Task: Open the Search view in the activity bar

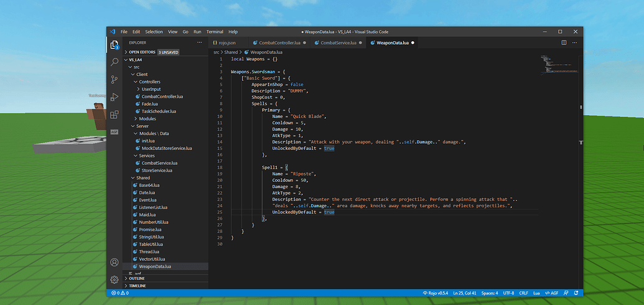Action: point(114,62)
